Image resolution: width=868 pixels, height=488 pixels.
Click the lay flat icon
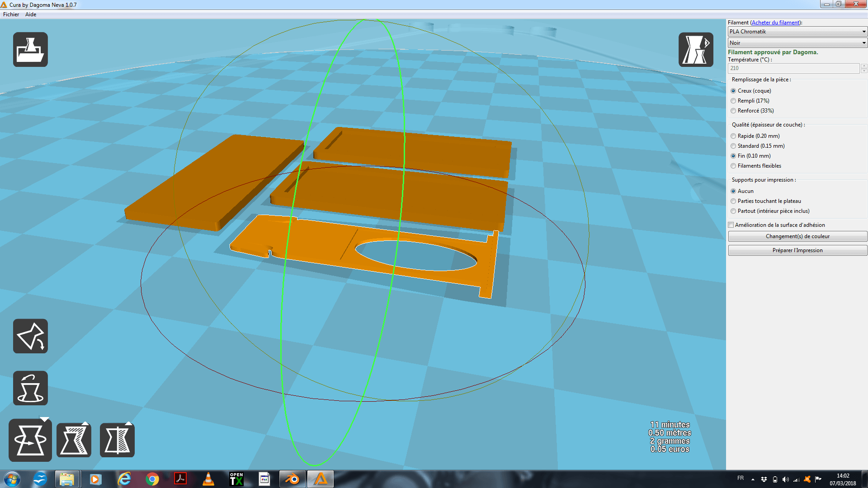click(30, 336)
